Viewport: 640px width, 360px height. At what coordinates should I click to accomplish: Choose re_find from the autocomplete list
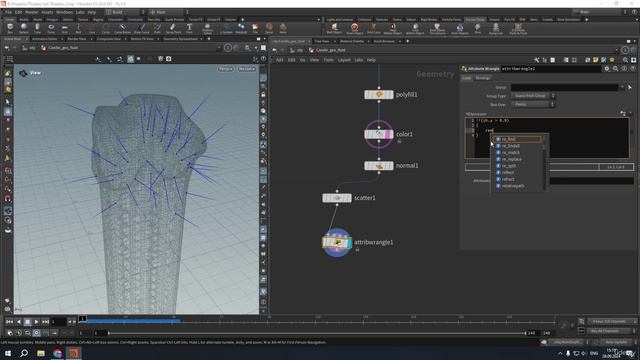pos(519,139)
